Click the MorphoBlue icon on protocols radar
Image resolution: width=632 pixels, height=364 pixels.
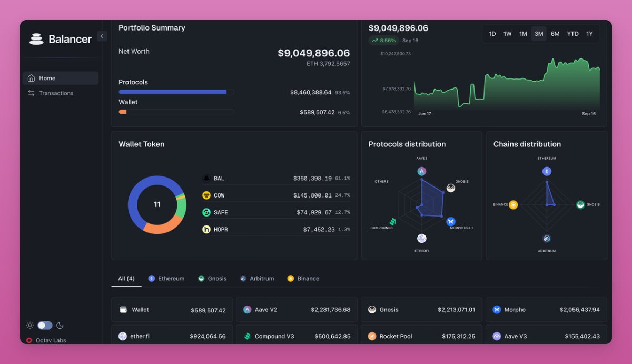(451, 221)
